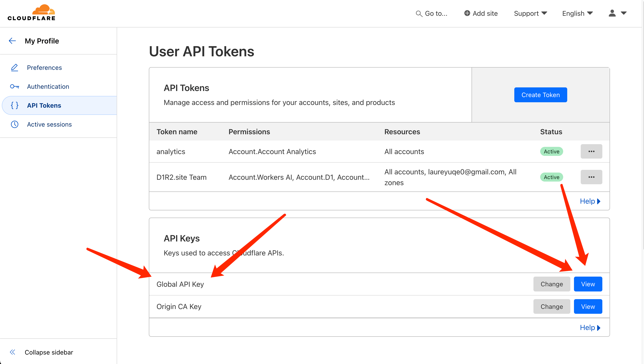
Task: Go to Preferences in the sidebar
Action: tap(44, 68)
